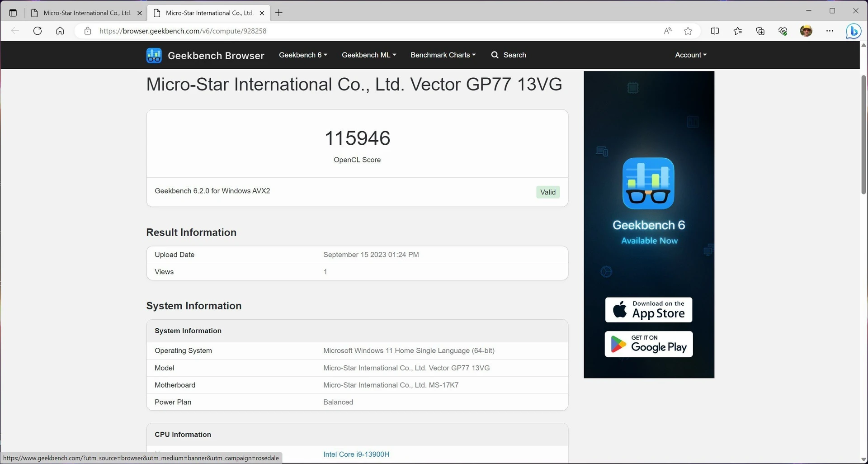
Task: View site information lock icon
Action: (x=88, y=31)
